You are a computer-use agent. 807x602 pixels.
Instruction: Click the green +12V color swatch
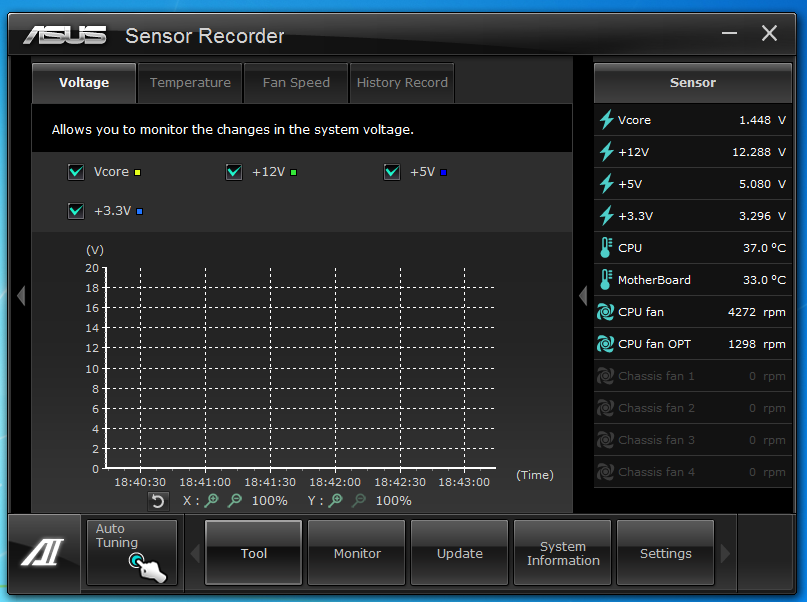(293, 172)
